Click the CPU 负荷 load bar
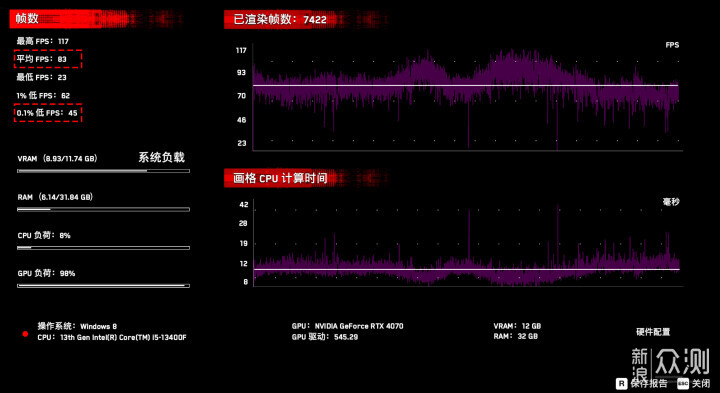The width and height of the screenshot is (720, 393). coord(103,247)
